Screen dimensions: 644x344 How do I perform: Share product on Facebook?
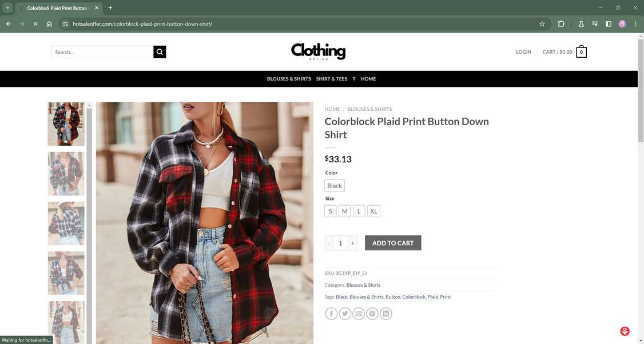point(331,314)
